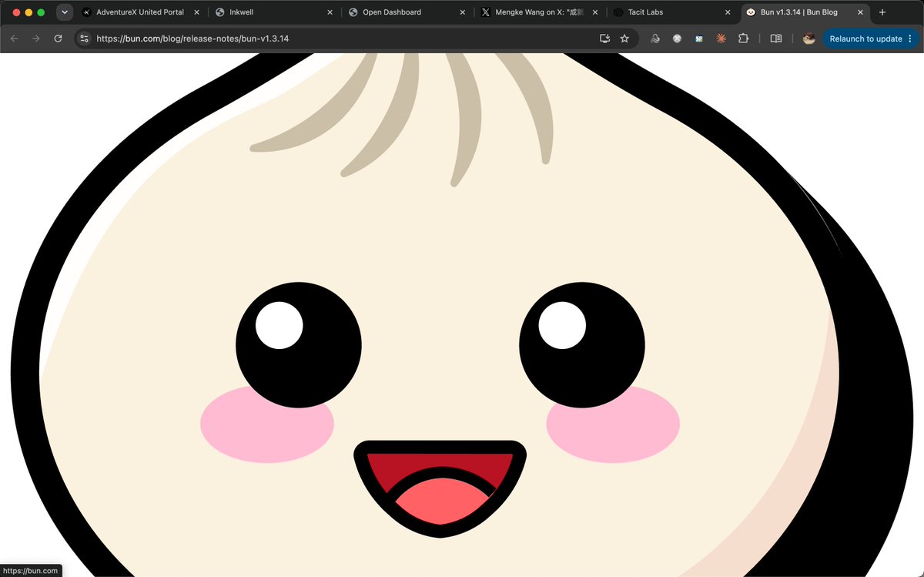Reload the current page
Viewport: 924px width, 577px height.
(58, 39)
